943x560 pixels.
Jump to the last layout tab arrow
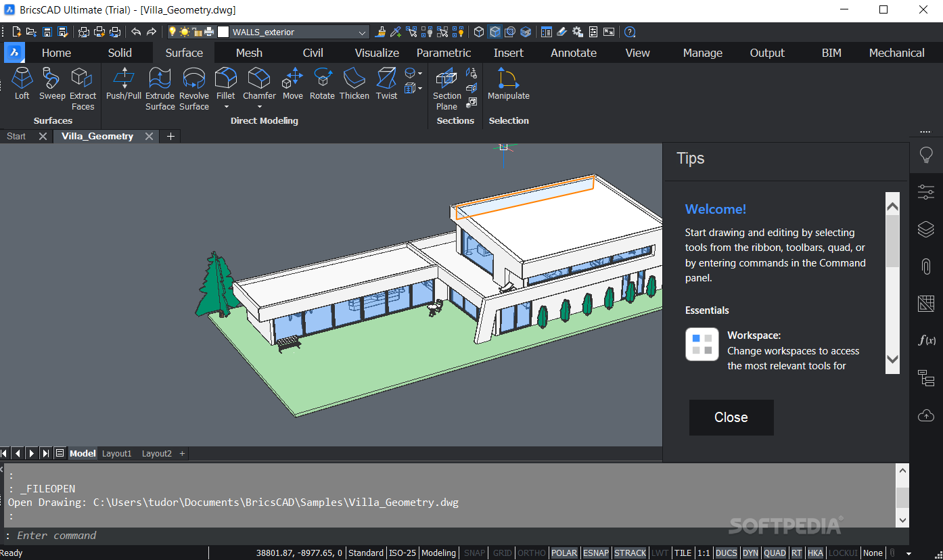point(45,453)
